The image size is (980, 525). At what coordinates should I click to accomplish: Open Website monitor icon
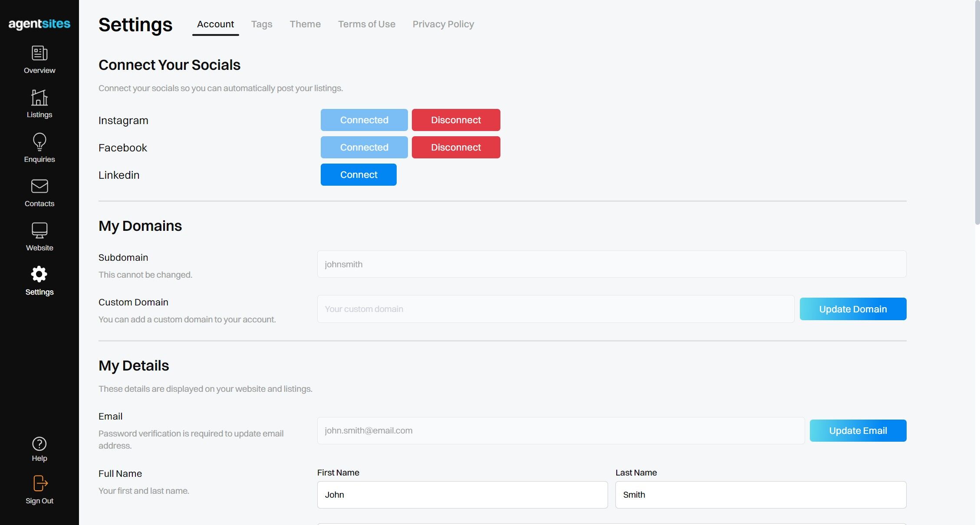click(x=39, y=230)
